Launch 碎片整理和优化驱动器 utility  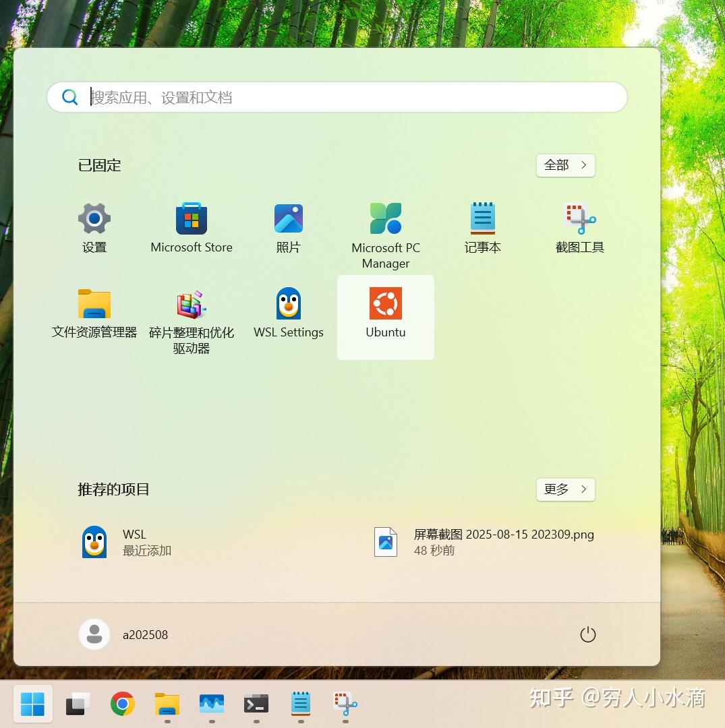pos(191,303)
